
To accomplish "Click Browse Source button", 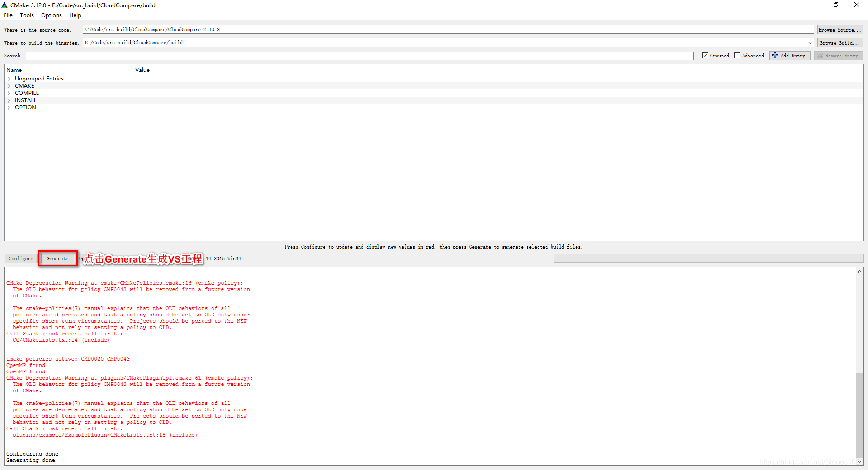I will click(x=840, y=30).
